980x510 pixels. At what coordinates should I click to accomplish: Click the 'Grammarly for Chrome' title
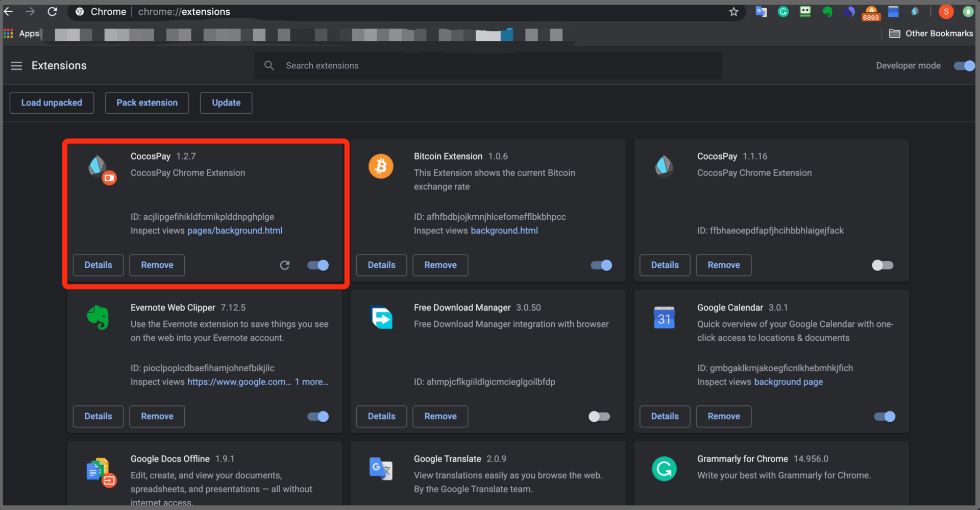[x=743, y=459]
